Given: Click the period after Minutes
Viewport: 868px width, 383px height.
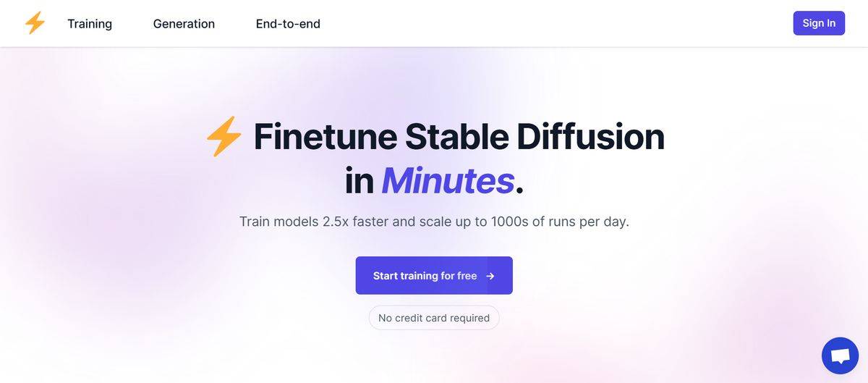Looking at the screenshot, I should tap(519, 190).
